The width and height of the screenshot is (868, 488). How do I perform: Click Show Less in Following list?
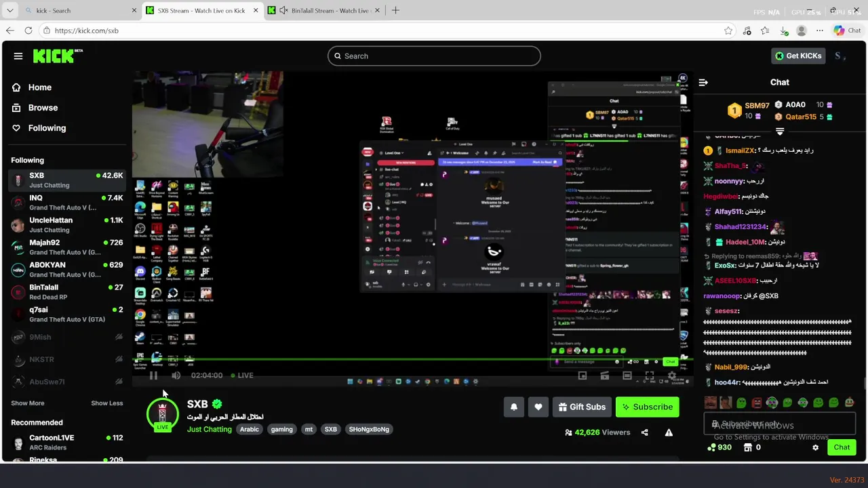[x=107, y=403]
